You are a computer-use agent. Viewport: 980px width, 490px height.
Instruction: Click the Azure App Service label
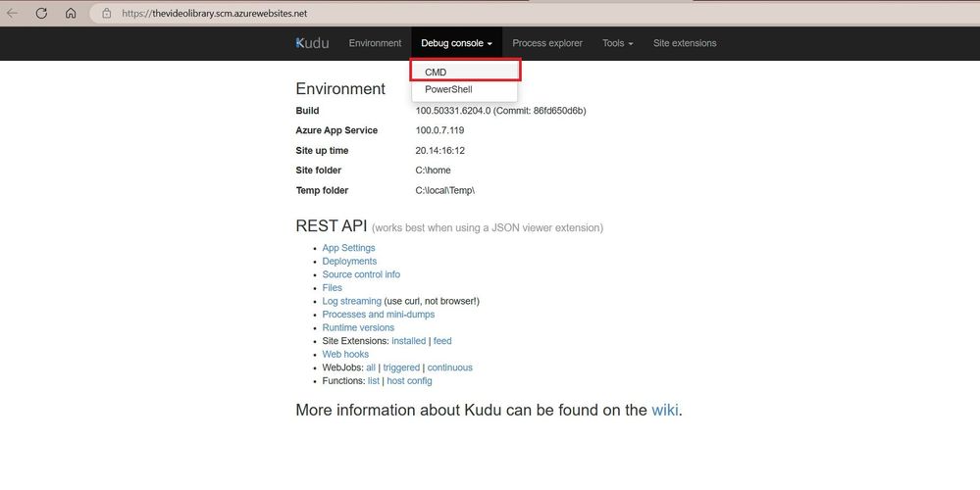(x=336, y=130)
